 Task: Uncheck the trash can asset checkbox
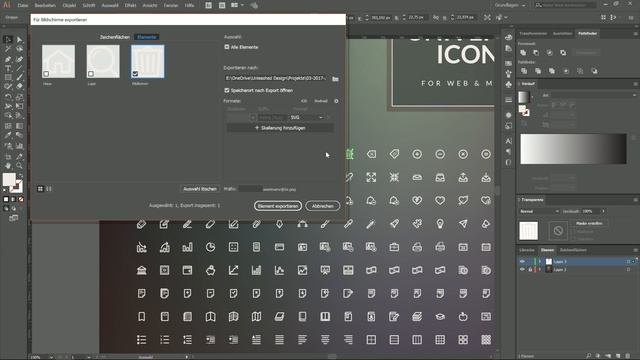[x=135, y=74]
